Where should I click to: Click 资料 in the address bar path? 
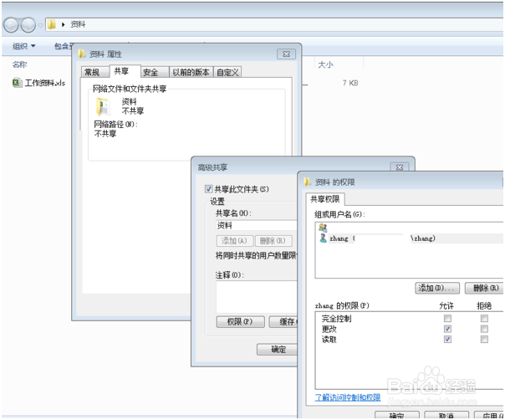click(x=78, y=24)
